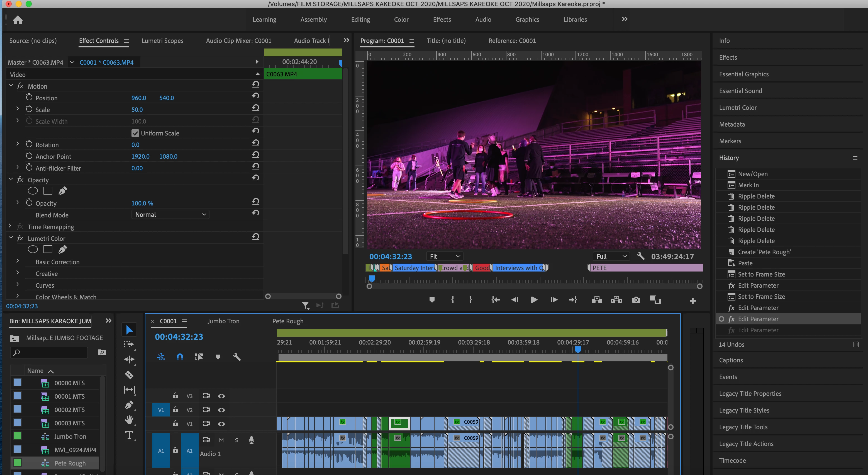Open the Blend Mode dropdown
The image size is (868, 475).
[170, 215]
